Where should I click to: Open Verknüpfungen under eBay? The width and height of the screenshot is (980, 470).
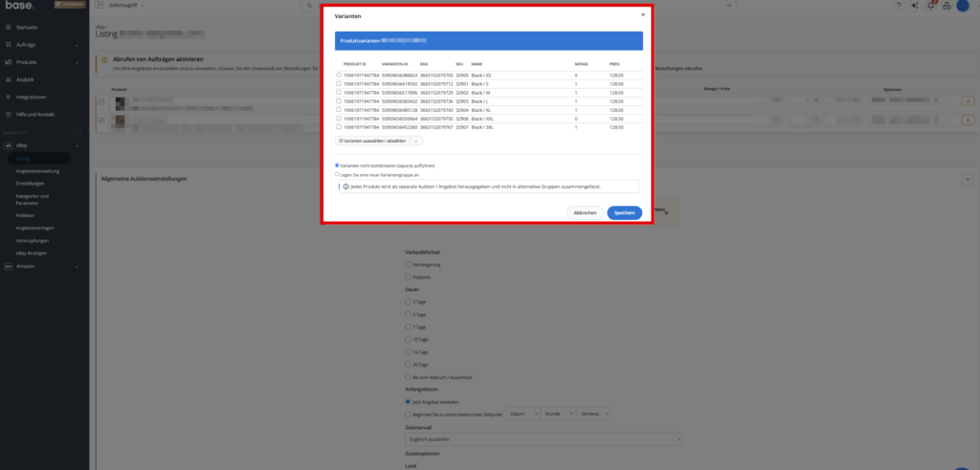point(33,240)
